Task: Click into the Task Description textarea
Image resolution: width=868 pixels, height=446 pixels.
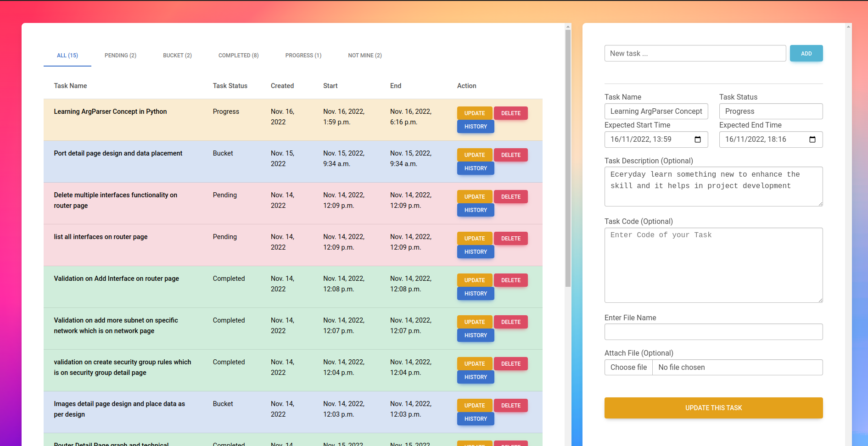Action: tap(713, 186)
